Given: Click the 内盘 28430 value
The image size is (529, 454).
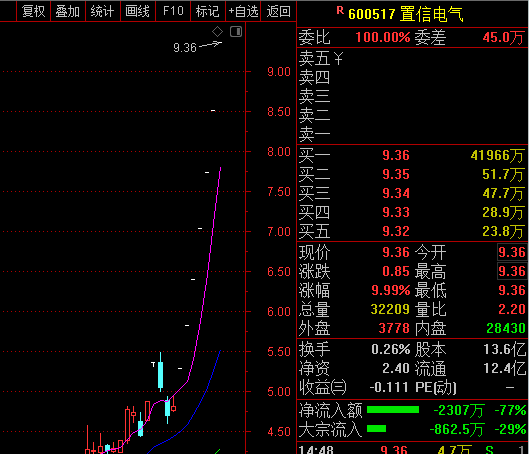Looking at the screenshot, I should tap(506, 328).
